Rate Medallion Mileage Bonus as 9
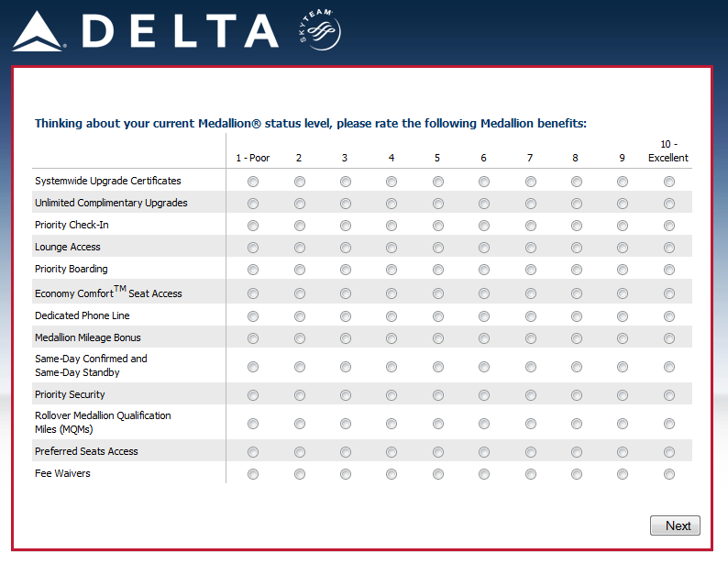Screen dimensions: 728x564 [622, 338]
